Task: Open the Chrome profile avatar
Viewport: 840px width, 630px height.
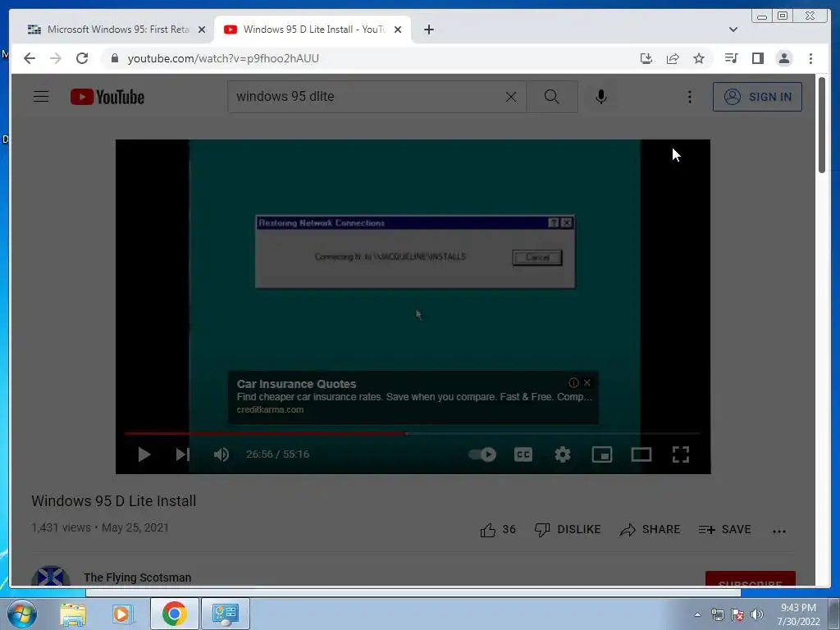Action: tap(783, 58)
